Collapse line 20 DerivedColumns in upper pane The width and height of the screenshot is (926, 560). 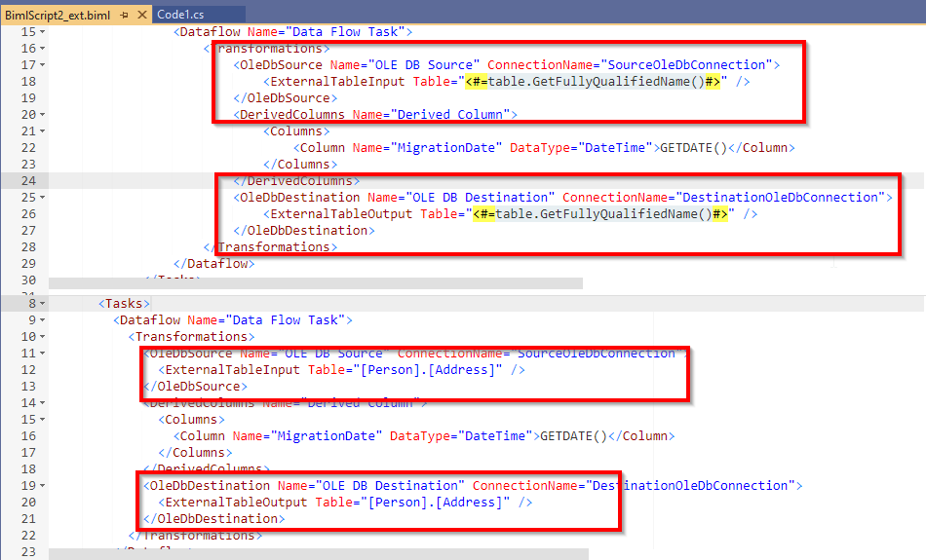coord(42,115)
